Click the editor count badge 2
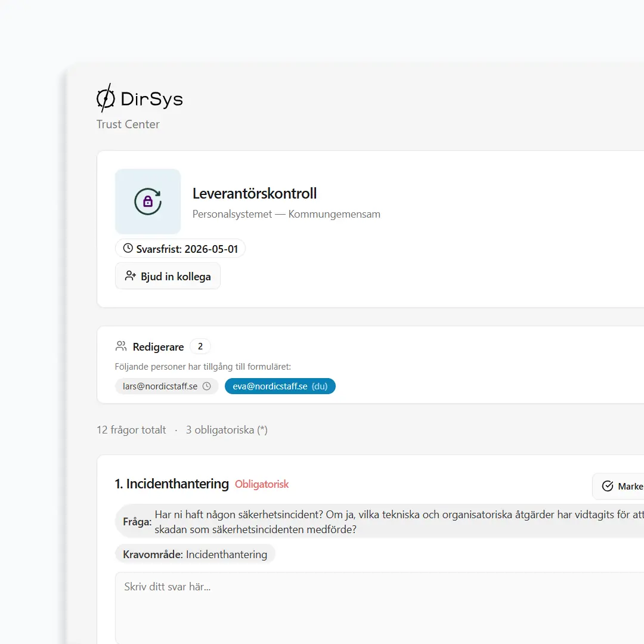This screenshot has width=644, height=644. point(200,346)
